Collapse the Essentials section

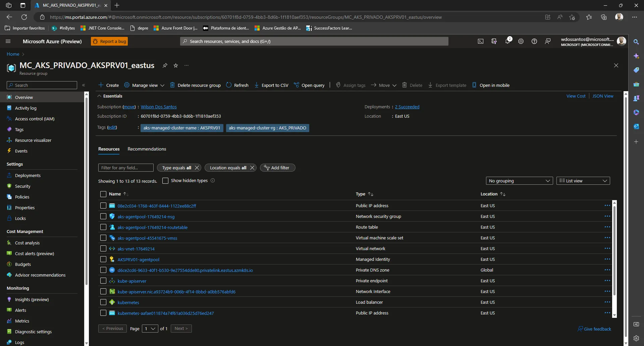pos(110,96)
